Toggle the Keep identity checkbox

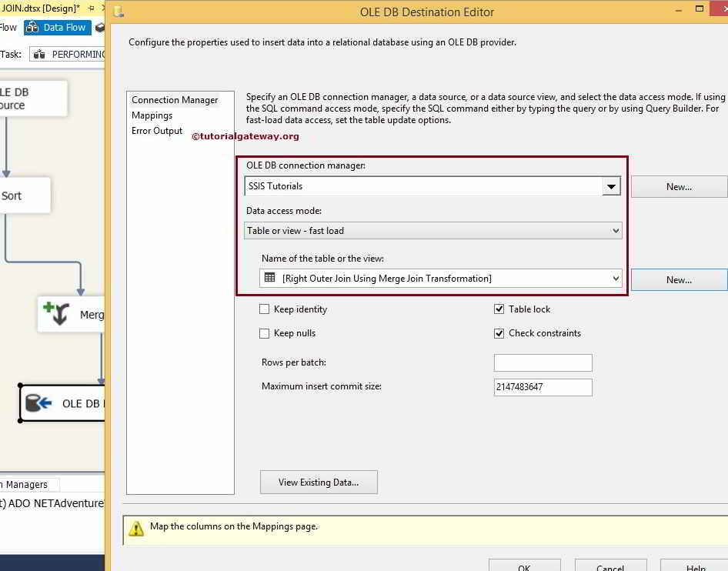(264, 309)
